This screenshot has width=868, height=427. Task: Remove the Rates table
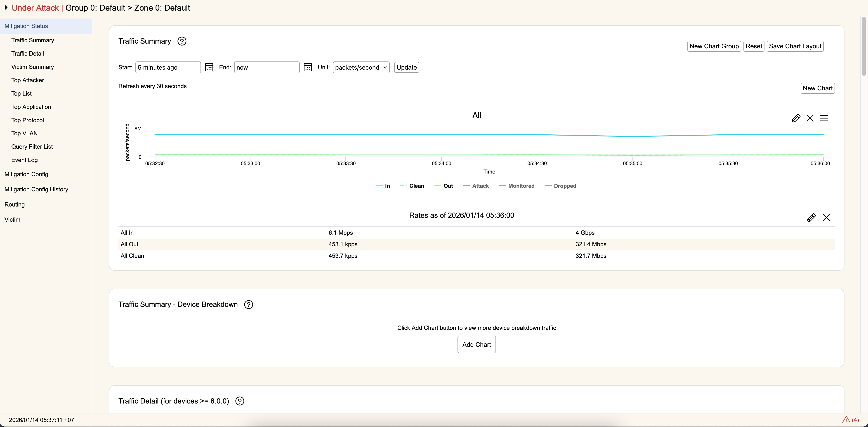[x=826, y=218]
